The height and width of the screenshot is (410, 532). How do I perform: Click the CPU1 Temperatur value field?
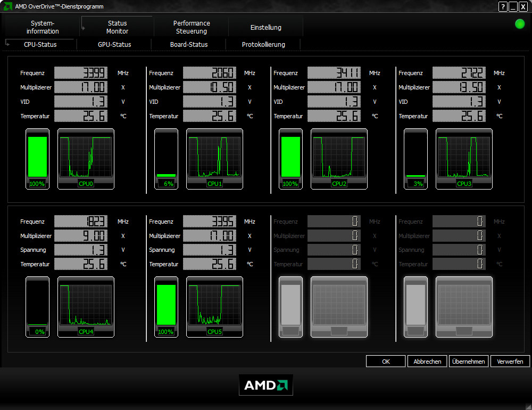209,116
